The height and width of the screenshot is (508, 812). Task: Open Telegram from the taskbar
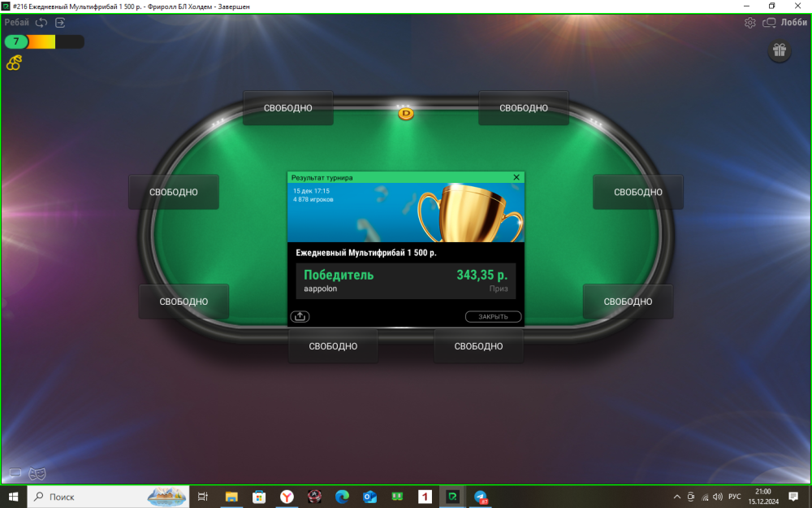tap(481, 497)
